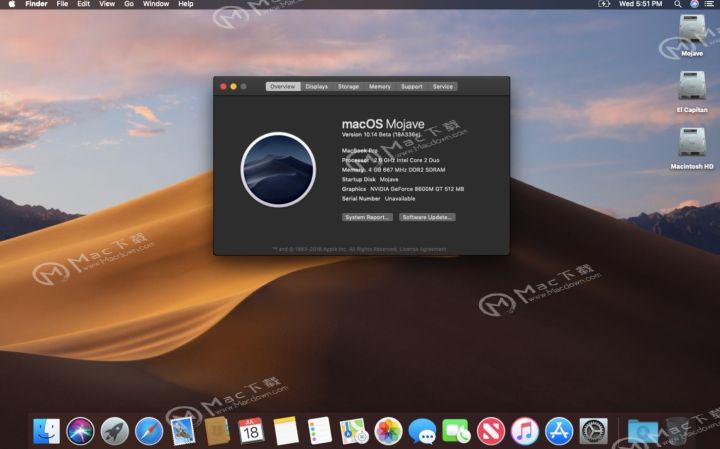The image size is (720, 449).
Task: Click the System Report... button
Action: (367, 217)
